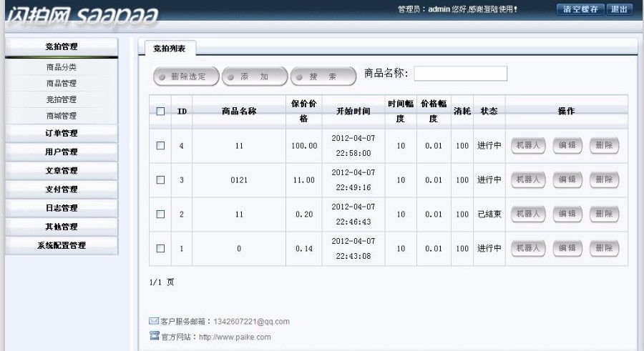The height and width of the screenshot is (351, 644).
Task: Toggle the select-all checkbox in the table header
Action: [160, 112]
